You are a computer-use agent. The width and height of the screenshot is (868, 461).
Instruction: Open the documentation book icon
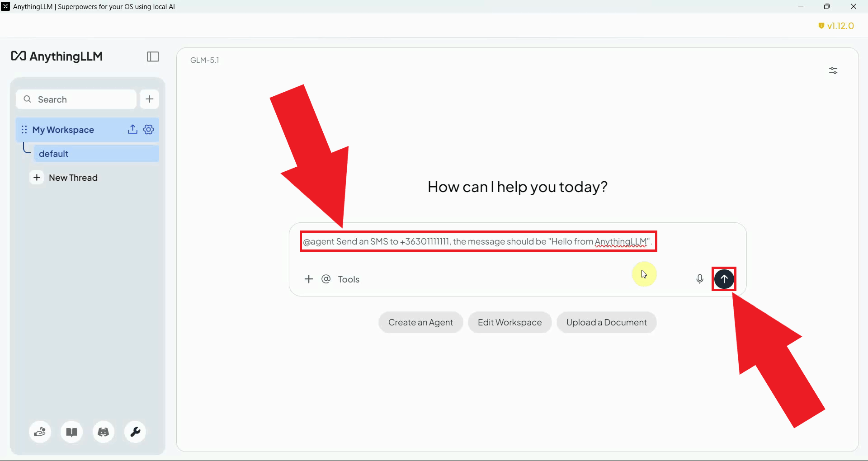(72, 432)
